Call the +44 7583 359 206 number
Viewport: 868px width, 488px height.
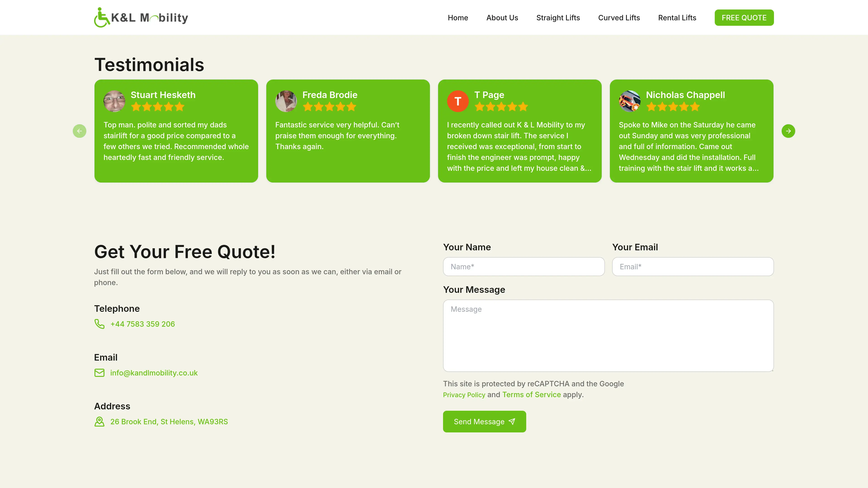143,324
